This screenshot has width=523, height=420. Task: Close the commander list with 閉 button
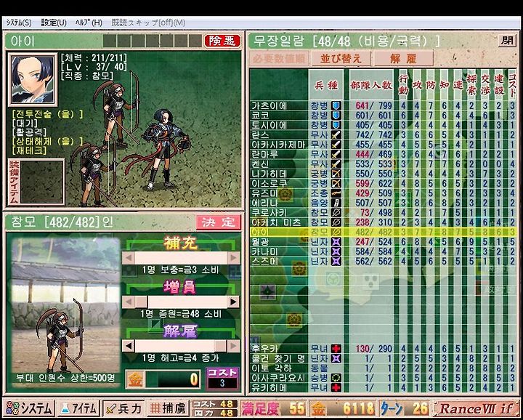click(x=507, y=41)
